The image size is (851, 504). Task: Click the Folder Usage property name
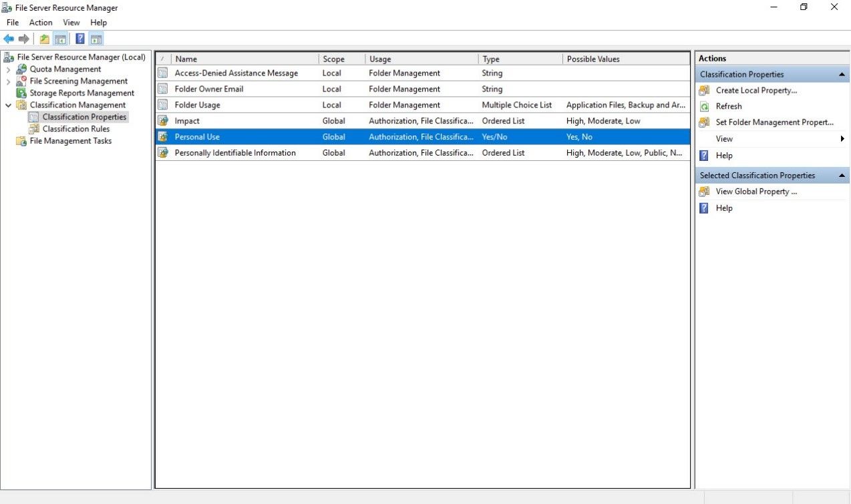click(x=197, y=105)
